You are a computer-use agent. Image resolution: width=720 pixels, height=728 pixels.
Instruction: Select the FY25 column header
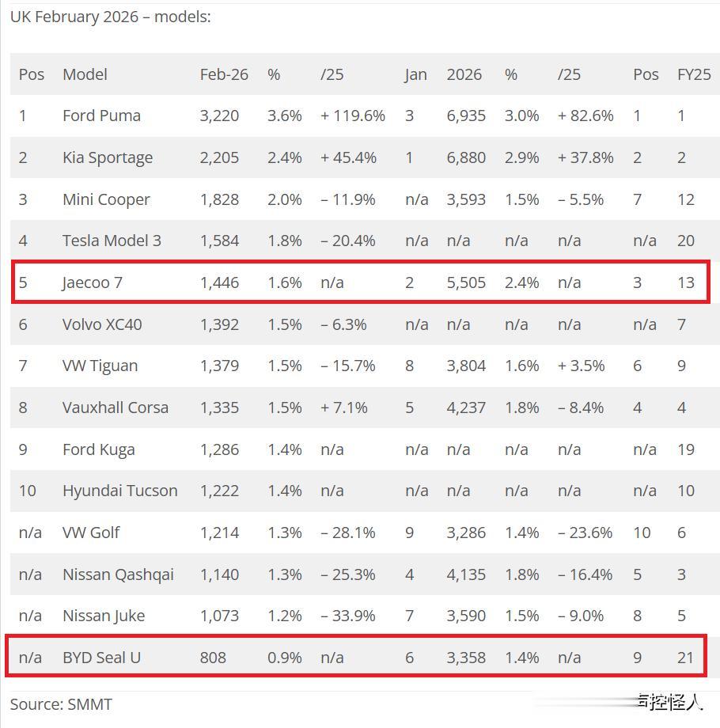click(x=694, y=74)
